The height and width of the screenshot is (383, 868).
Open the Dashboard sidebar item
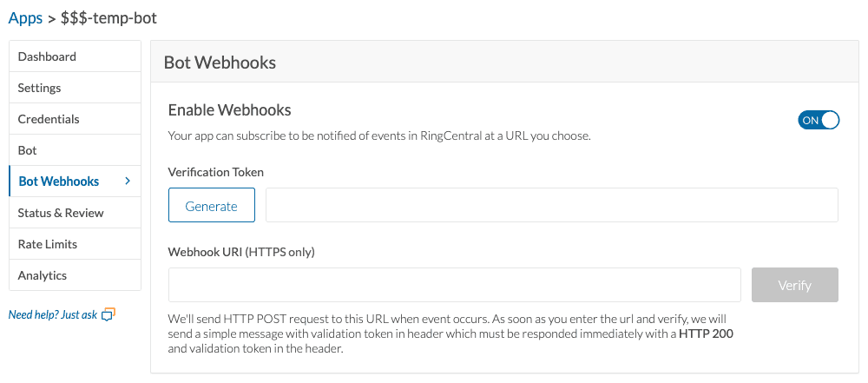(x=47, y=56)
